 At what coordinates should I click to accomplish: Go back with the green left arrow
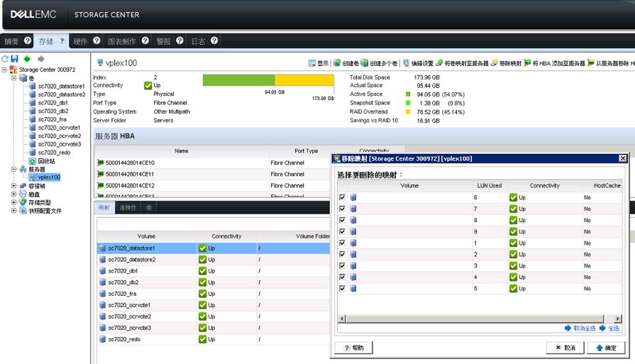[27, 59]
